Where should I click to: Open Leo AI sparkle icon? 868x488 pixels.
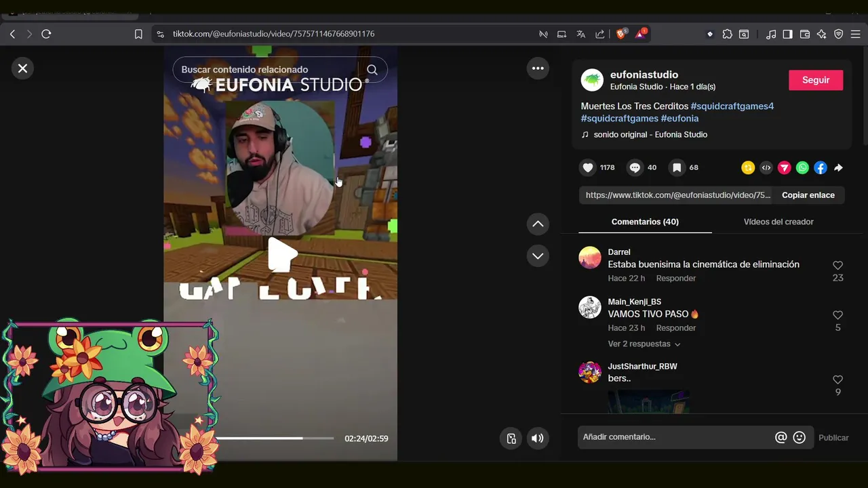[822, 34]
